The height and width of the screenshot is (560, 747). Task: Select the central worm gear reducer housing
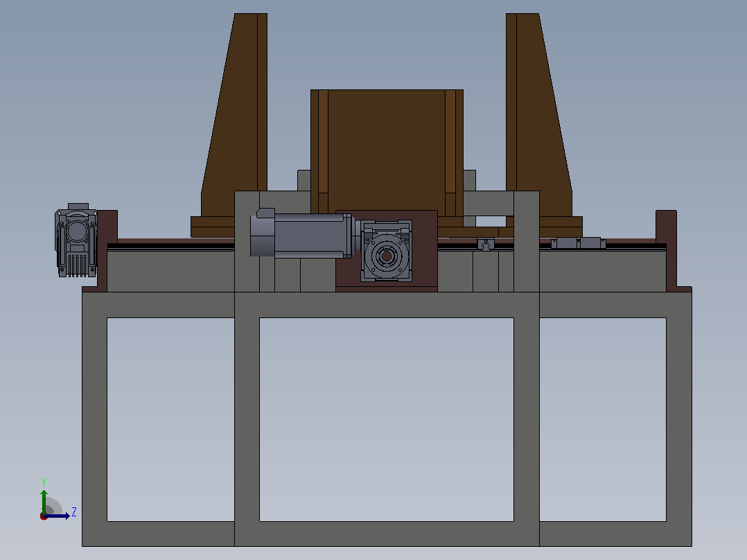click(x=387, y=251)
